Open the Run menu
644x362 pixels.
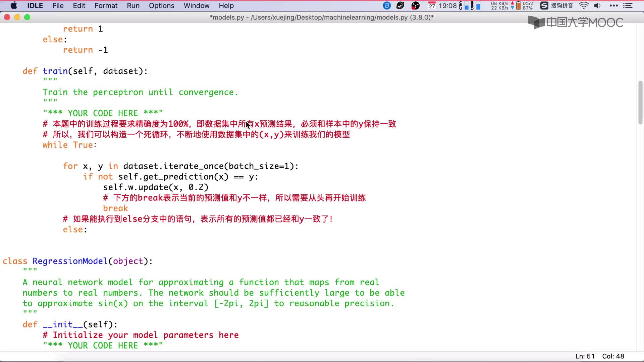click(133, 6)
